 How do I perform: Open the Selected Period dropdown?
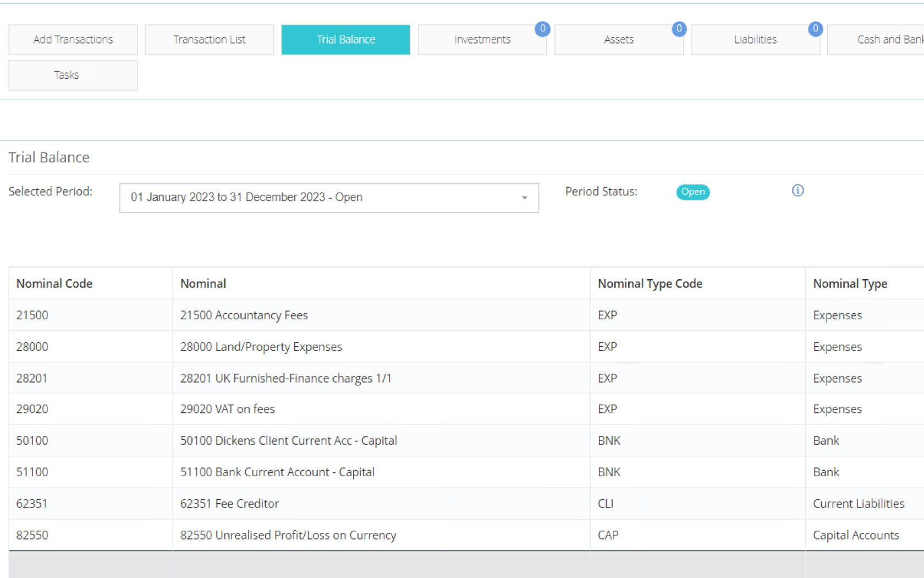click(x=328, y=198)
